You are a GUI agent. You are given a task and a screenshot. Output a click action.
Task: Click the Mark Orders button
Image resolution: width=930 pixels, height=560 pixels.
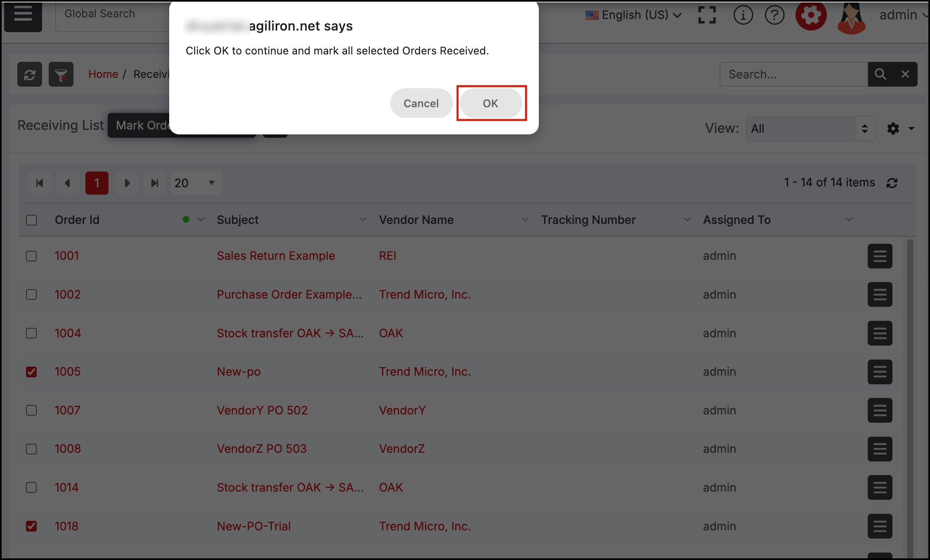[140, 125]
